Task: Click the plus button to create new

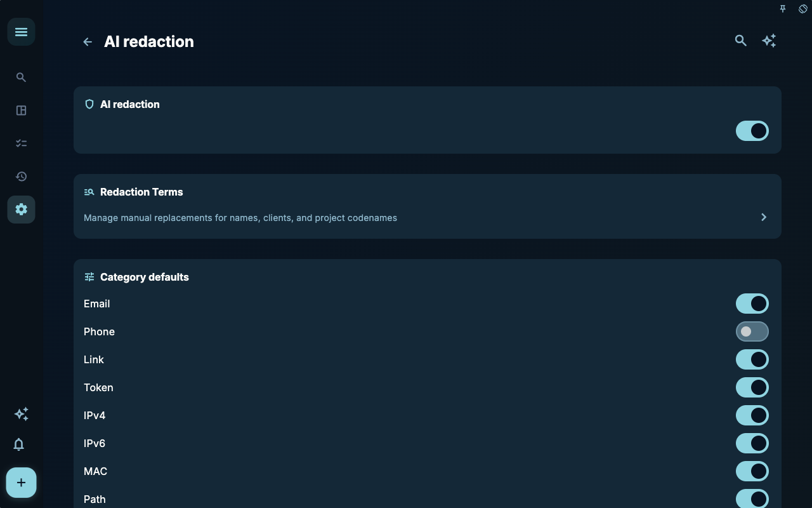Action: coord(21,483)
